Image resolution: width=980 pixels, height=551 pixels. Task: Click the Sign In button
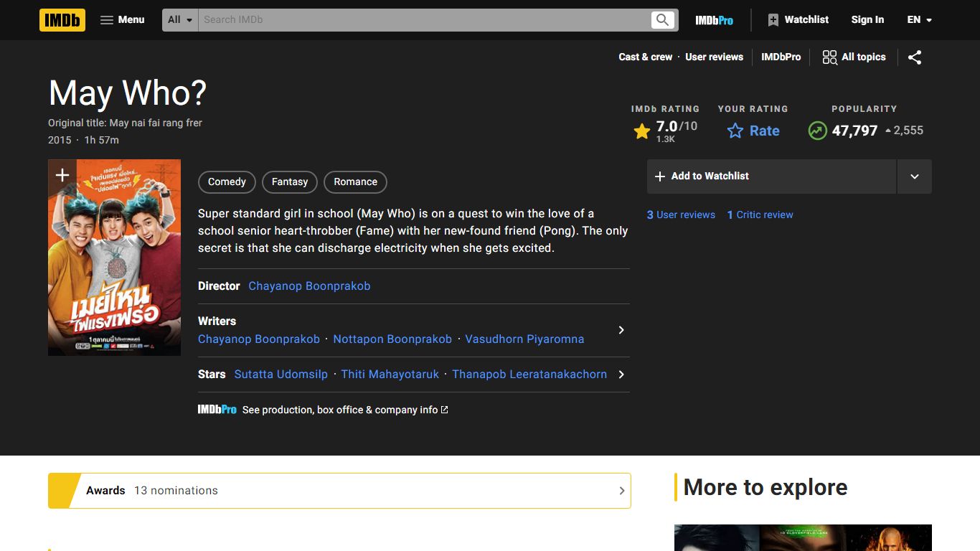coord(867,20)
